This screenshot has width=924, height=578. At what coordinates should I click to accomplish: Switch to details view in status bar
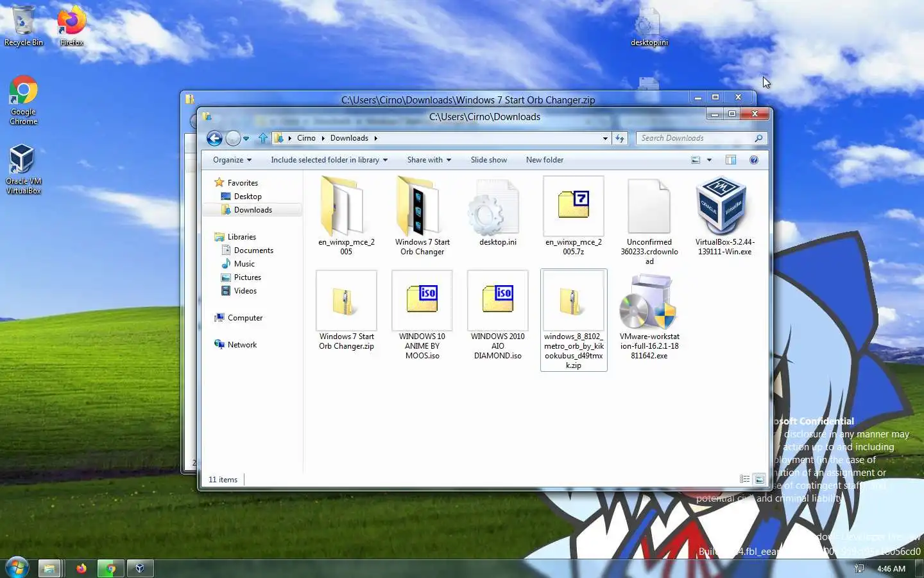[744, 479]
